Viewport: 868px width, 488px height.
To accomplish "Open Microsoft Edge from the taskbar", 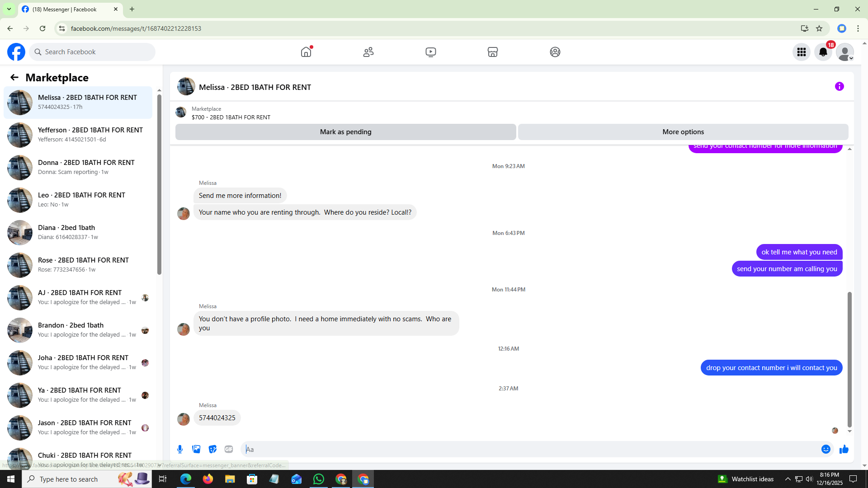I will tap(186, 479).
